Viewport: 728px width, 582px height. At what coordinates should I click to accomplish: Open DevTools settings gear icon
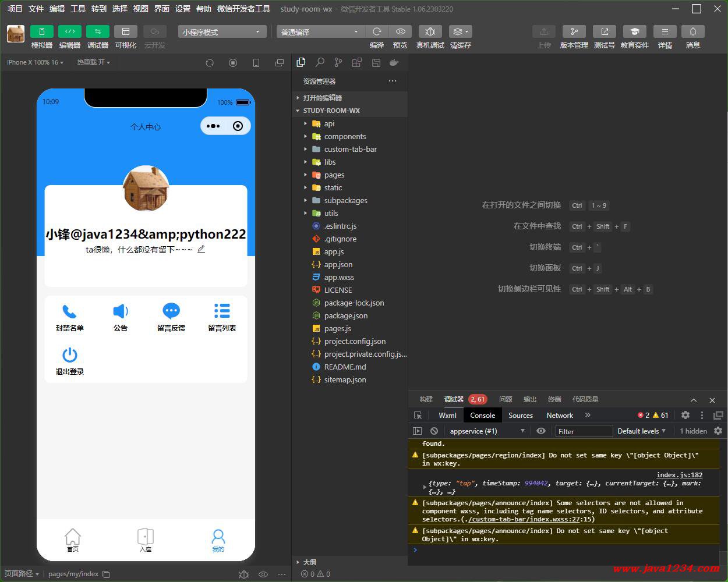pyautogui.click(x=685, y=415)
